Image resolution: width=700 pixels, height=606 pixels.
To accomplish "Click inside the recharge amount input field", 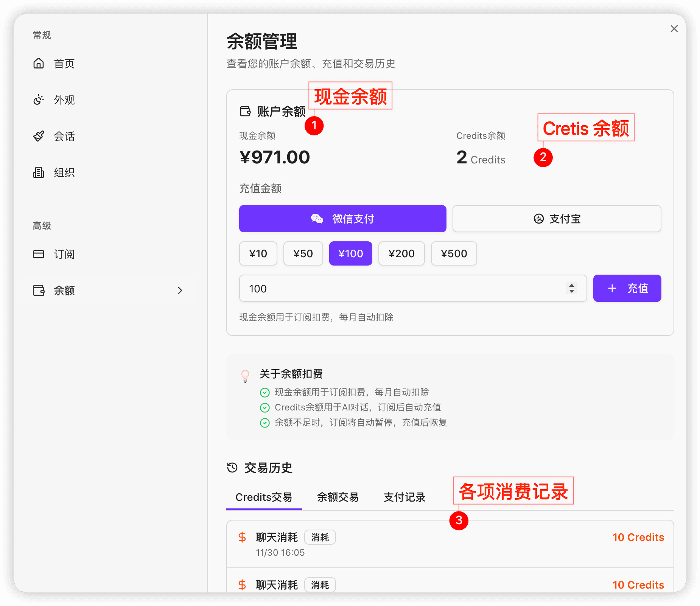I will [x=378, y=289].
